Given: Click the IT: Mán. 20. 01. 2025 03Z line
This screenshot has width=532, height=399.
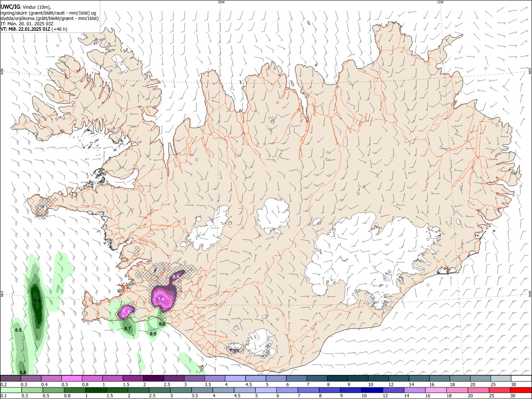Looking at the screenshot, I should (27, 24).
